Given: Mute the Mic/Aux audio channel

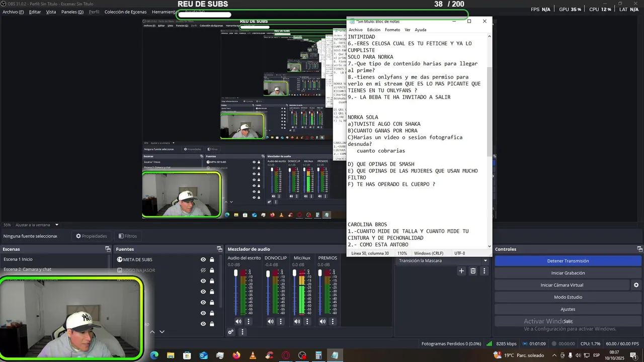Looking at the screenshot, I should (297, 321).
